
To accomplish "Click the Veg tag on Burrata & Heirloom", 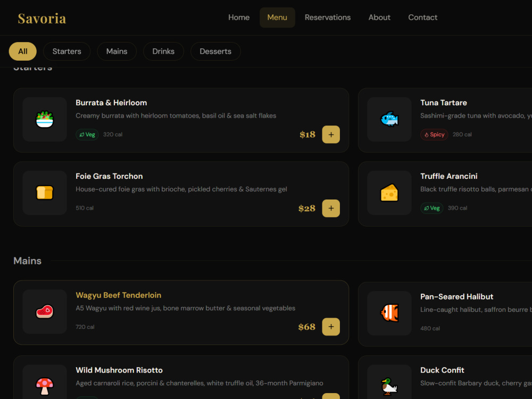I will (x=87, y=135).
